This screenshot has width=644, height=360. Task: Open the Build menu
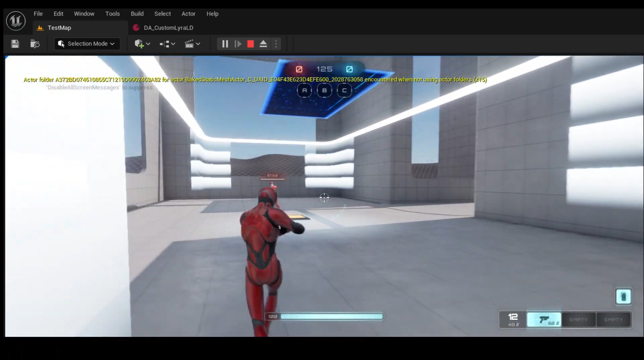[x=137, y=14]
